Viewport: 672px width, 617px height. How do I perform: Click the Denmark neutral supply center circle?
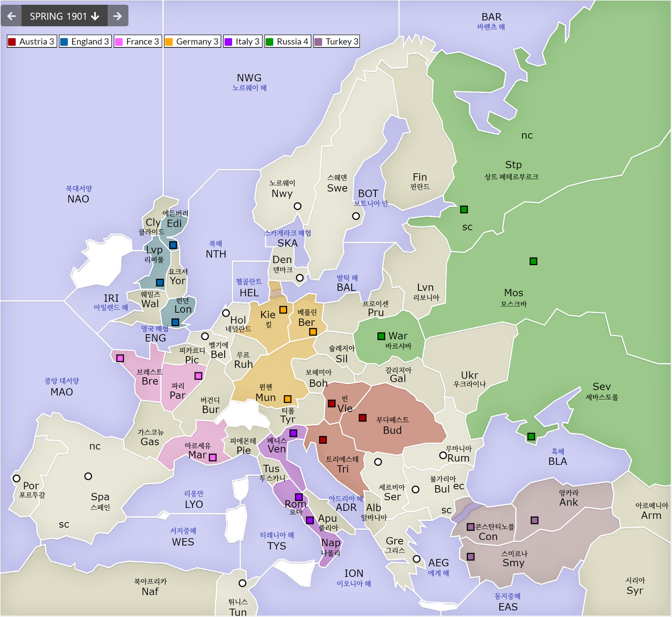300,278
